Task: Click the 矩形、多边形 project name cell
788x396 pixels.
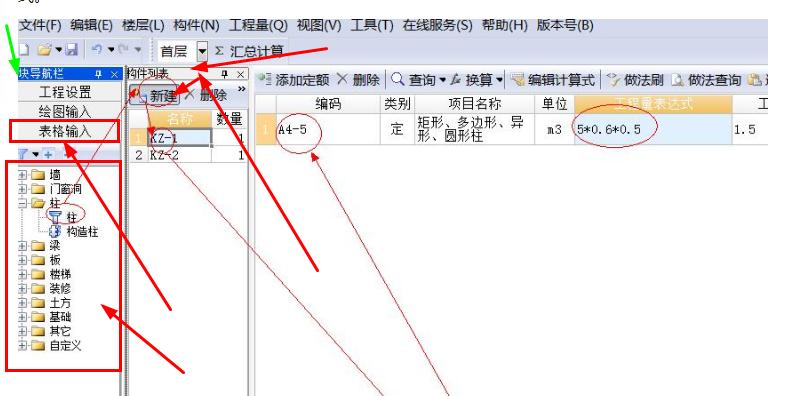Action: 474,129
